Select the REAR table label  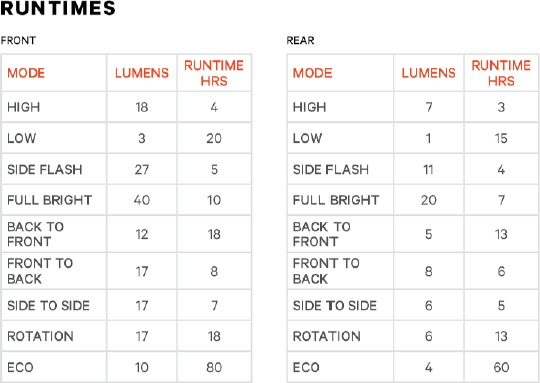coord(300,41)
